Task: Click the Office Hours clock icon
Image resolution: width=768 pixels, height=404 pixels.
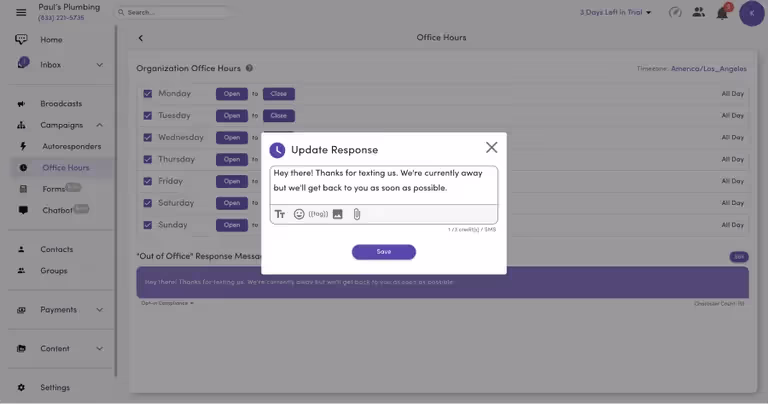Action: [x=23, y=167]
